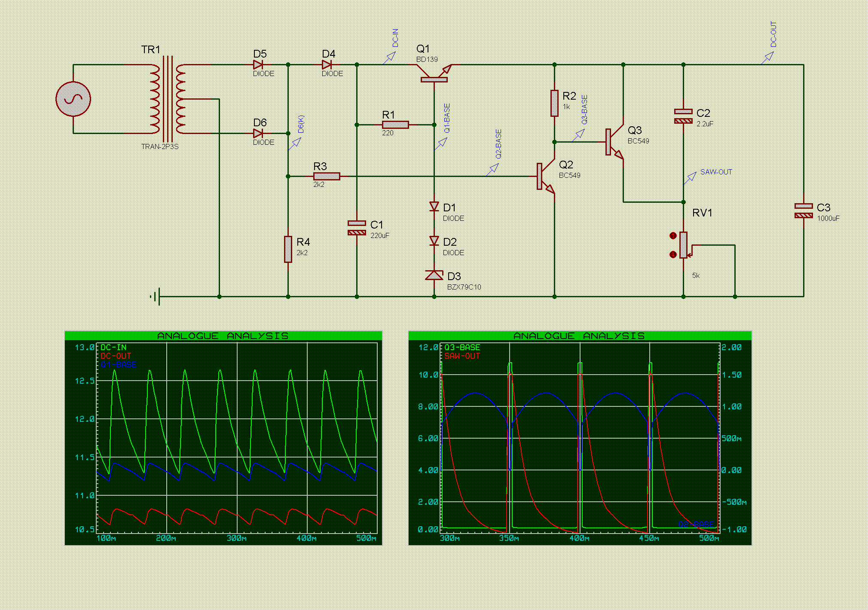The width and height of the screenshot is (868, 610).
Task: Click the DC-IN voltage probe arrow
Action: [x=389, y=58]
